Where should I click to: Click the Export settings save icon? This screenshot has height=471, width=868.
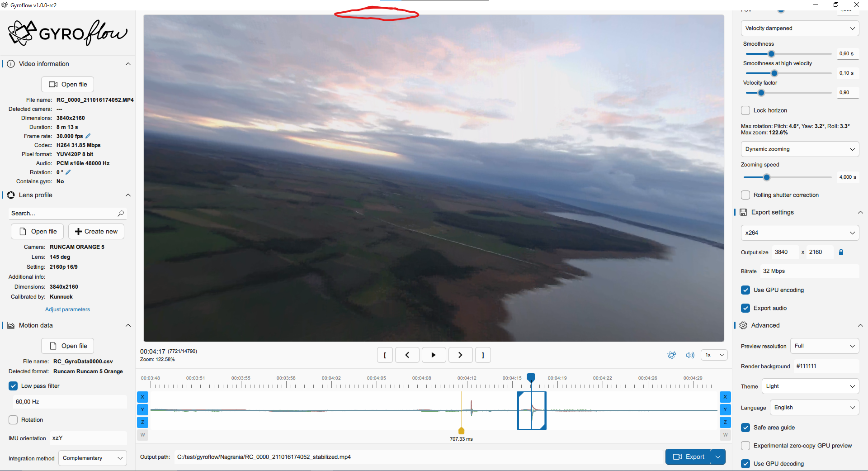pos(744,212)
